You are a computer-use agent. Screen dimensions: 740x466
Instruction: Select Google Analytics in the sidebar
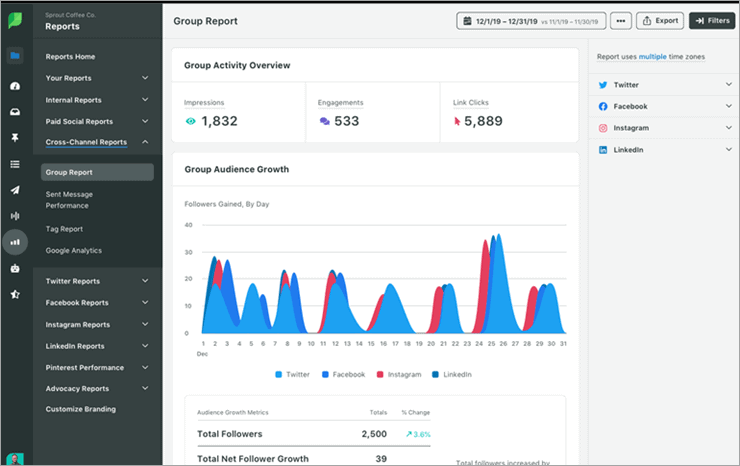pyautogui.click(x=74, y=250)
